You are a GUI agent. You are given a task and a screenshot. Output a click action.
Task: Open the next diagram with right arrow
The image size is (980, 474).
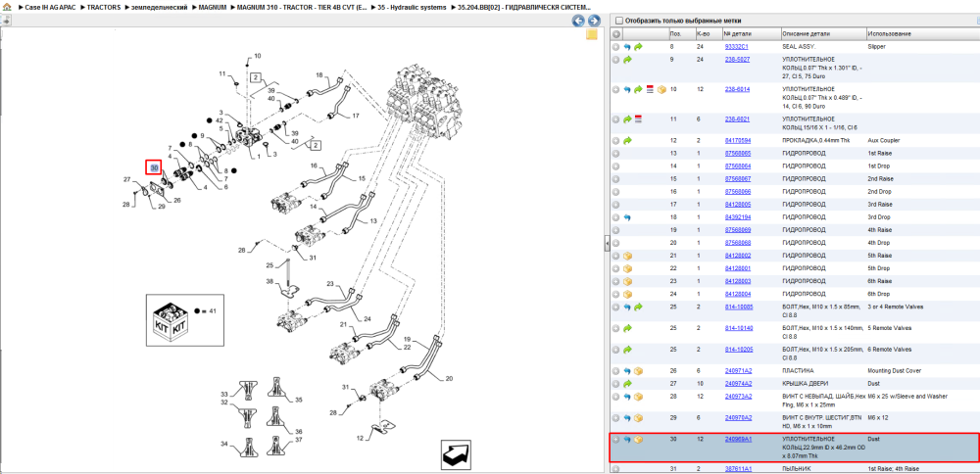coord(594,21)
